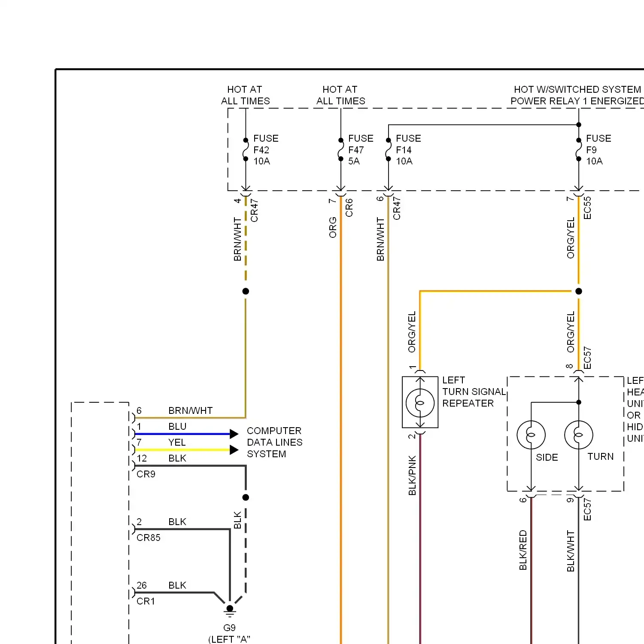Click the SIDE label

(547, 457)
